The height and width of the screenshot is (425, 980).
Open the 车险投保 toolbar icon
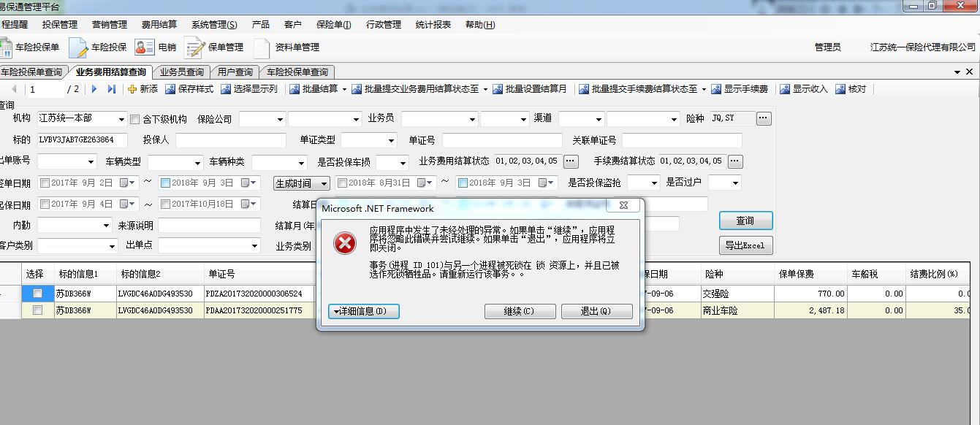click(97, 47)
